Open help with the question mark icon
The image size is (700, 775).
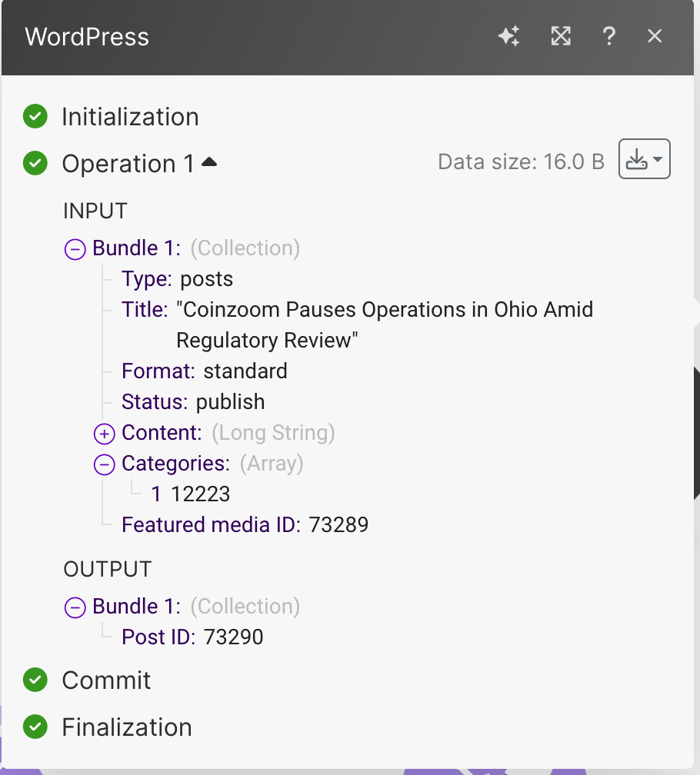(608, 36)
